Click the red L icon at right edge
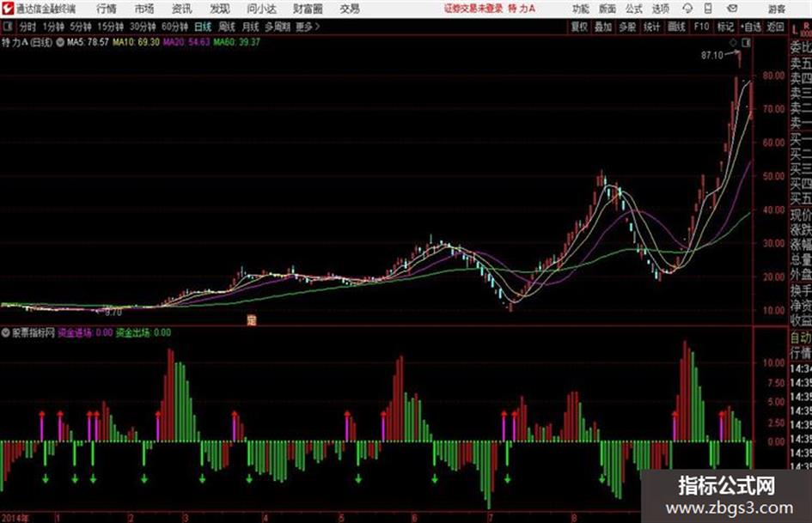 pos(795,29)
